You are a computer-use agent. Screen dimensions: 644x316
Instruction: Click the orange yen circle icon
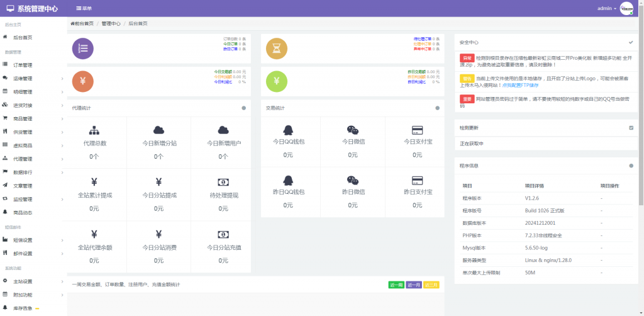tap(83, 81)
